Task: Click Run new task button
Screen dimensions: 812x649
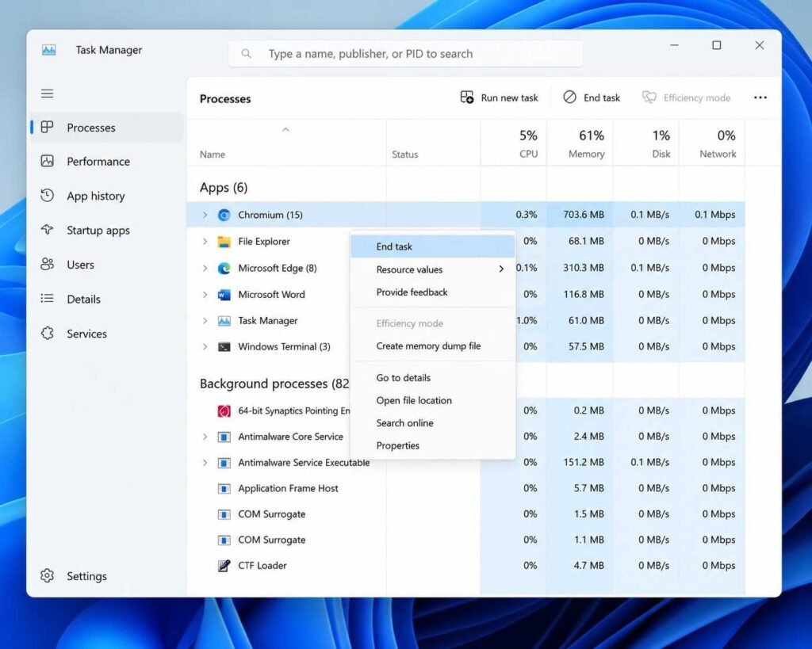Action: coord(500,97)
